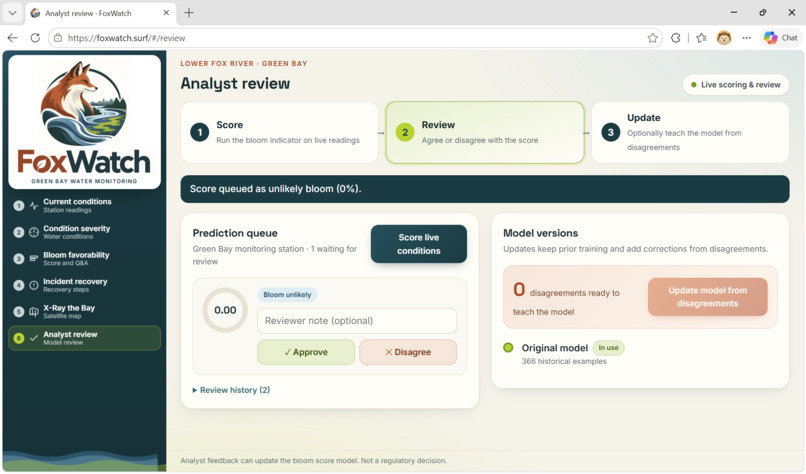Viewport: 806px width, 474px height.
Task: Navigate to X-Ray the Bay satellite map
Action: (84, 312)
